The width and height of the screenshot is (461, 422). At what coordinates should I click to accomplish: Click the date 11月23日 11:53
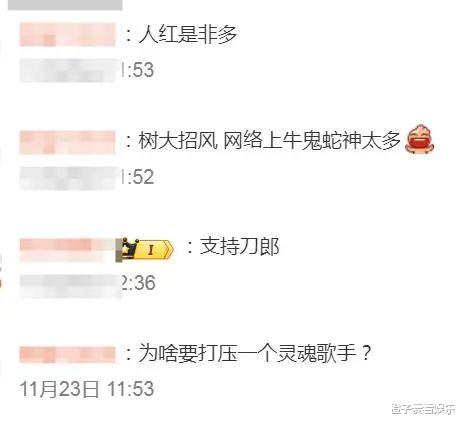click(x=87, y=389)
